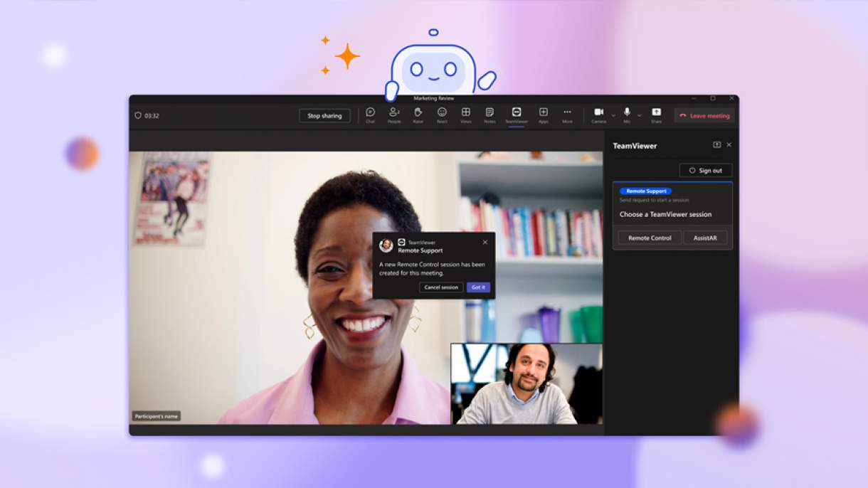This screenshot has width=868, height=488.
Task: Dismiss the notification with Got it
Action: (x=478, y=287)
